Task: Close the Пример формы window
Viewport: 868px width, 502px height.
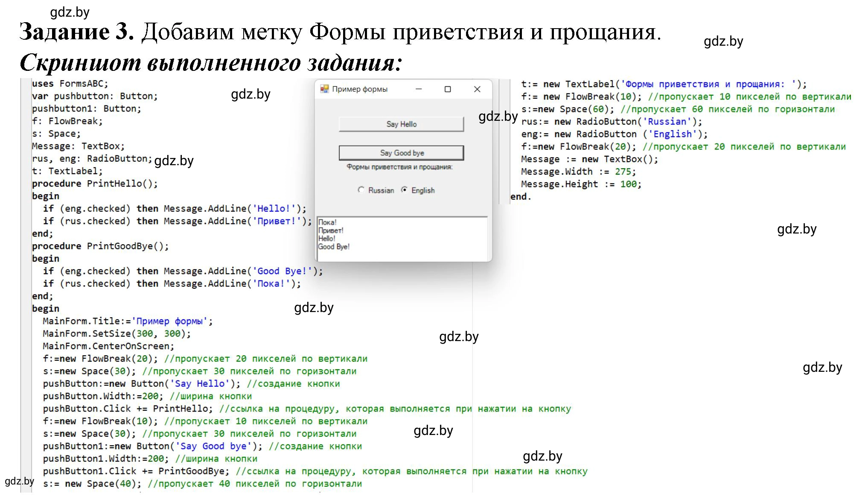Action: pyautogui.click(x=477, y=89)
